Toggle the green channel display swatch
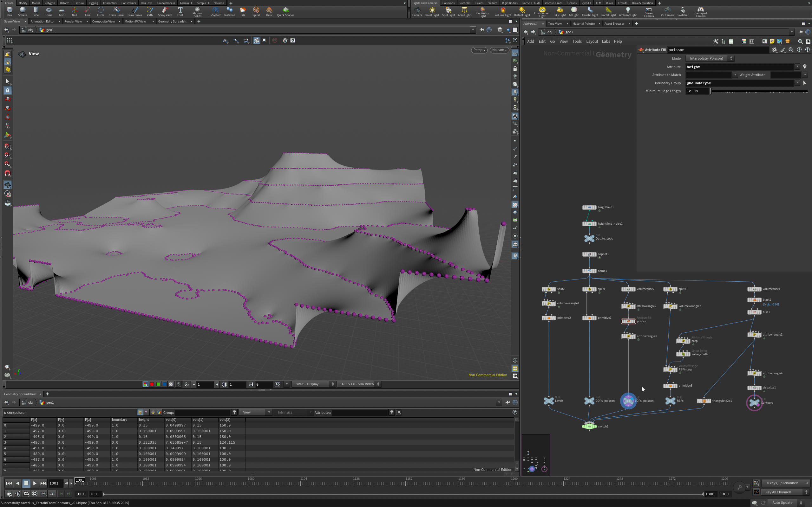The image size is (812, 507). (158, 384)
